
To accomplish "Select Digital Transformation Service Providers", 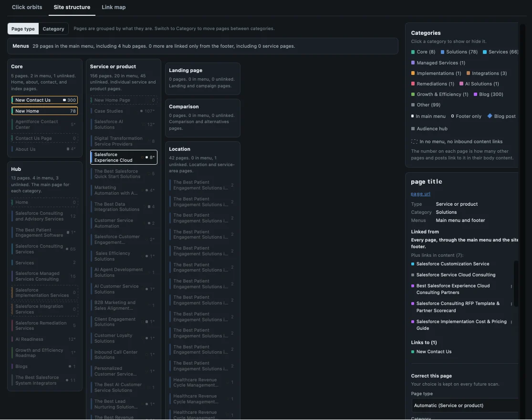I will tap(124, 141).
